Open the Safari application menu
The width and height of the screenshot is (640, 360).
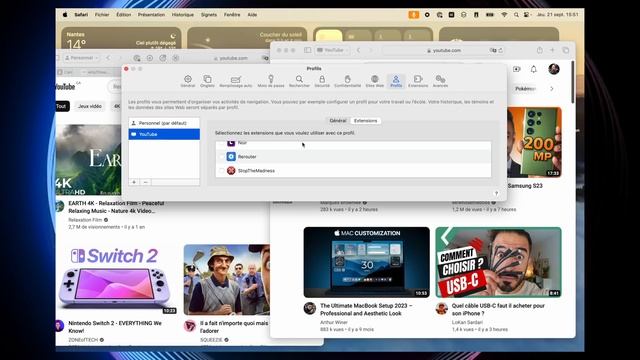[x=81, y=15]
